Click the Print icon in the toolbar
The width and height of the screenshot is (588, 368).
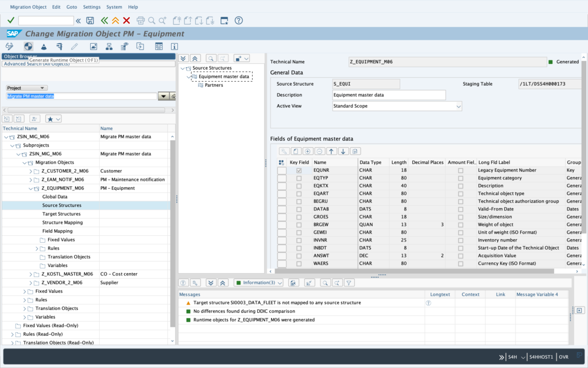click(x=141, y=21)
